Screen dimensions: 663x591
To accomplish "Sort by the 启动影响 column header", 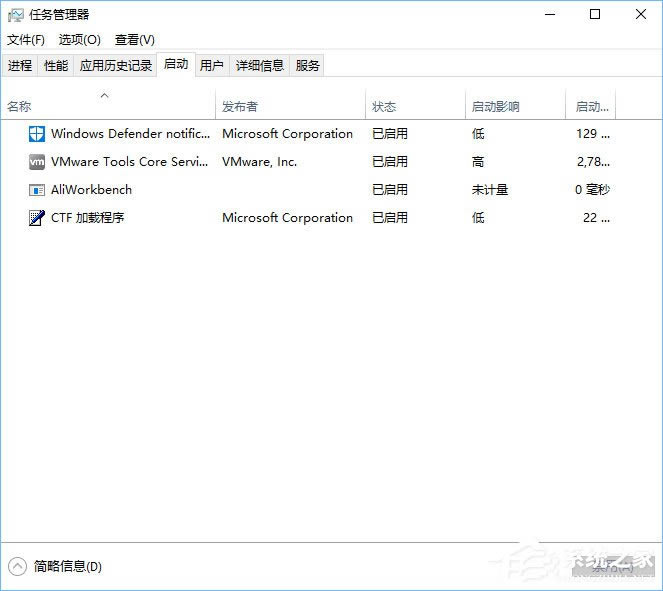I will pyautogui.click(x=515, y=104).
